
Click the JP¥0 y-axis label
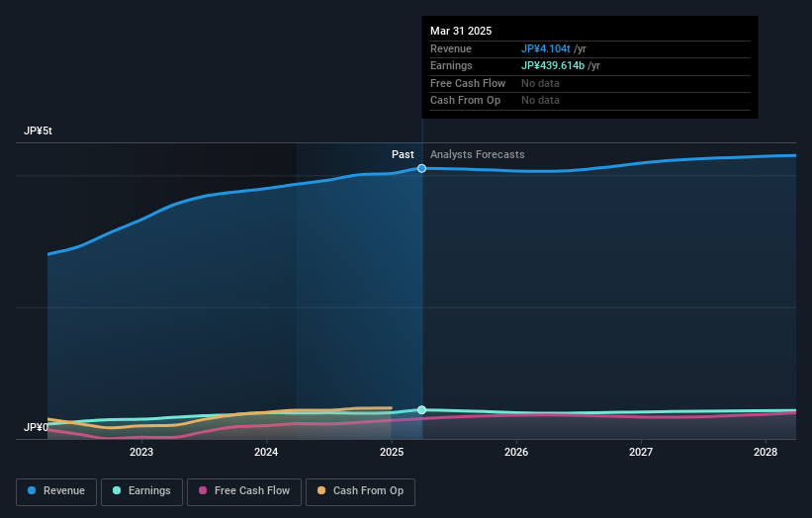[36, 427]
